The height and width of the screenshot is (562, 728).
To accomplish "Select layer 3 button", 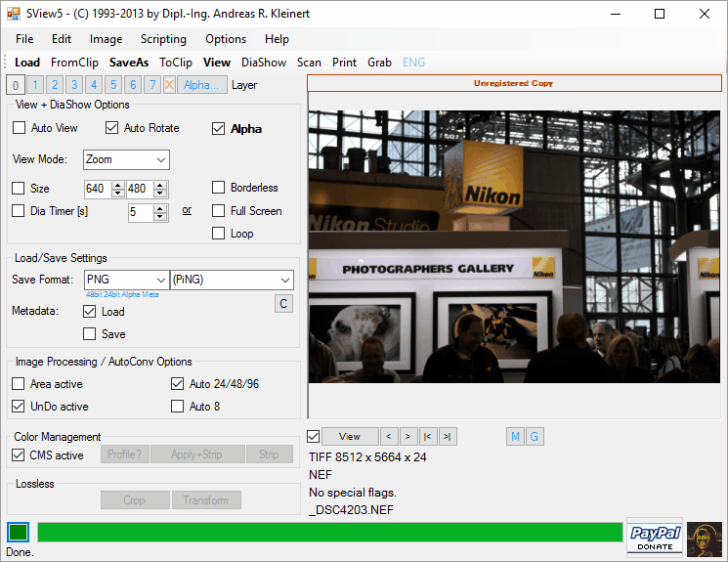I will (x=74, y=84).
